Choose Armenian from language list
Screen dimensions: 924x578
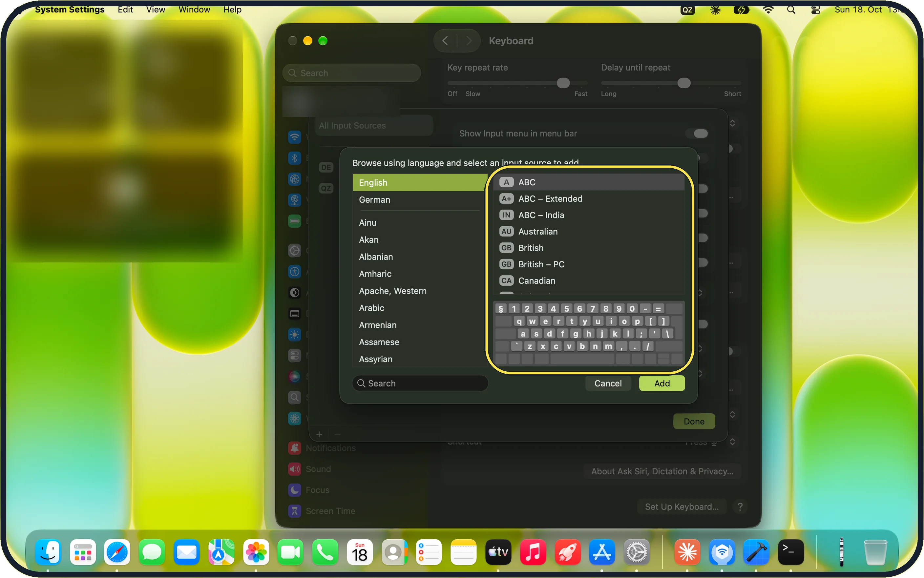[419, 325]
